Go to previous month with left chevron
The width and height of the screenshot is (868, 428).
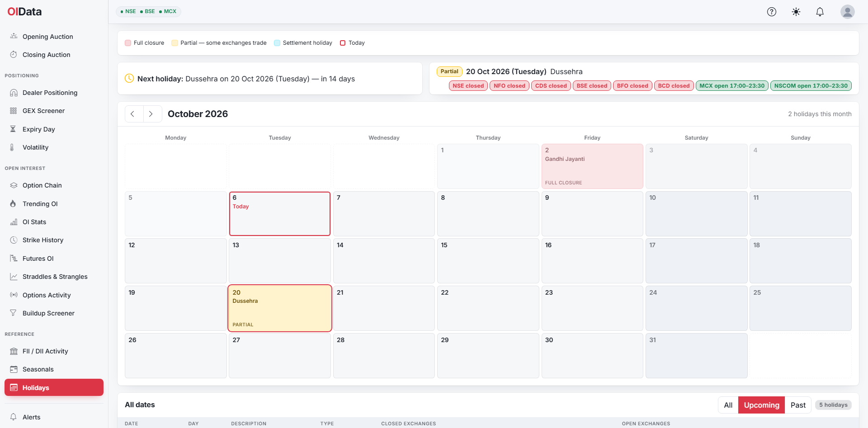[134, 114]
